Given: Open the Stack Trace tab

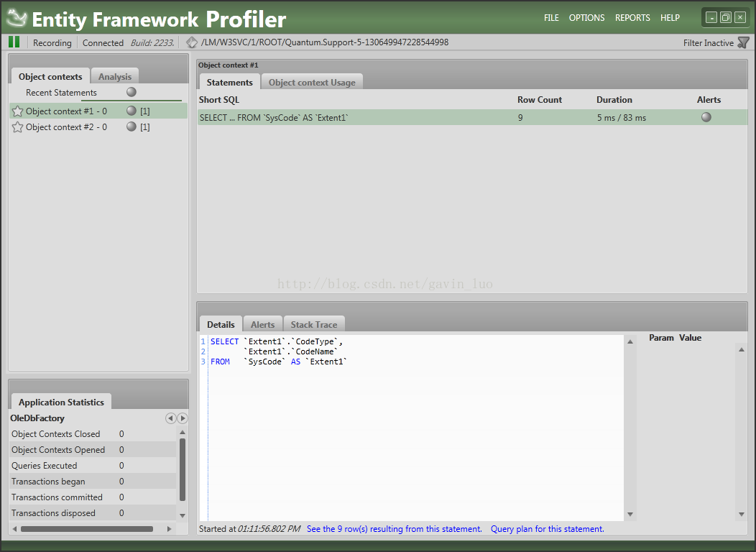Looking at the screenshot, I should (x=314, y=324).
